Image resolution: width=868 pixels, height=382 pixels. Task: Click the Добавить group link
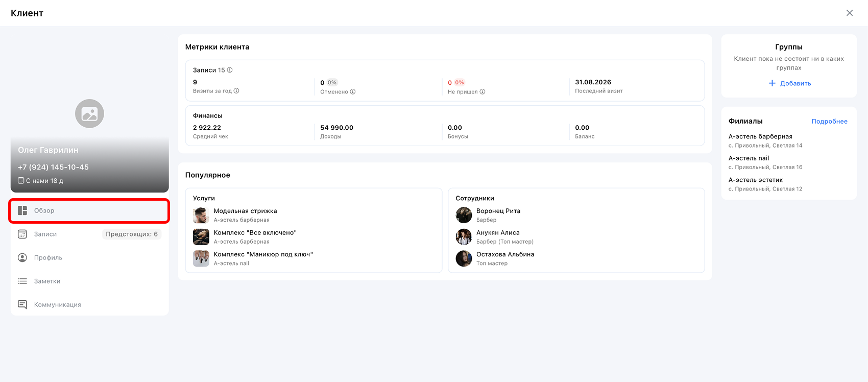[795, 83]
